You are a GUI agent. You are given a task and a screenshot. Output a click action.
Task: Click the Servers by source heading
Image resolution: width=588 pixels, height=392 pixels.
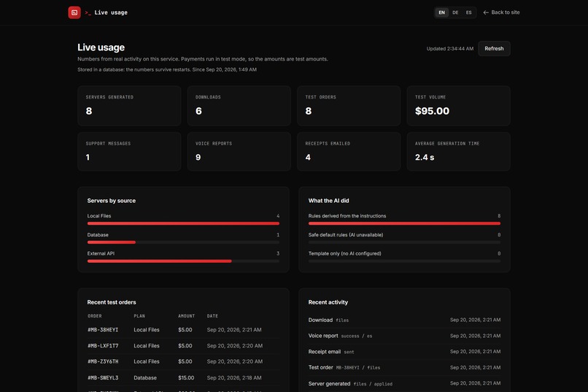112,201
